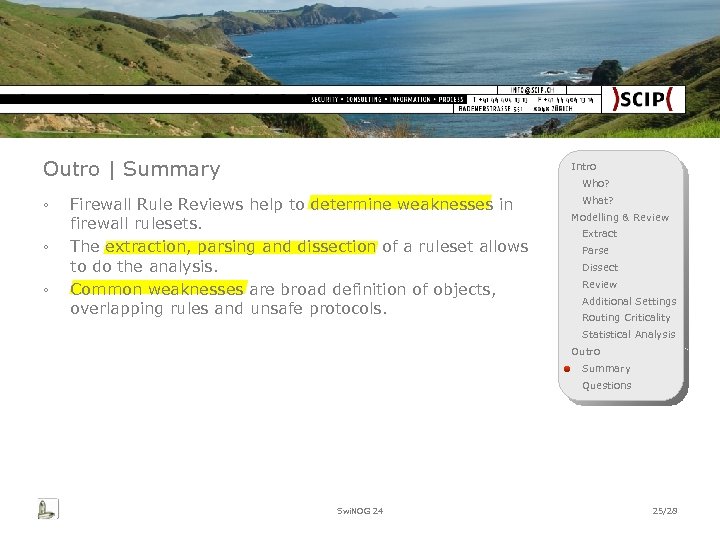Viewport: 720px width, 540px height.
Task: Open the Intro section in the outline
Action: point(584,166)
